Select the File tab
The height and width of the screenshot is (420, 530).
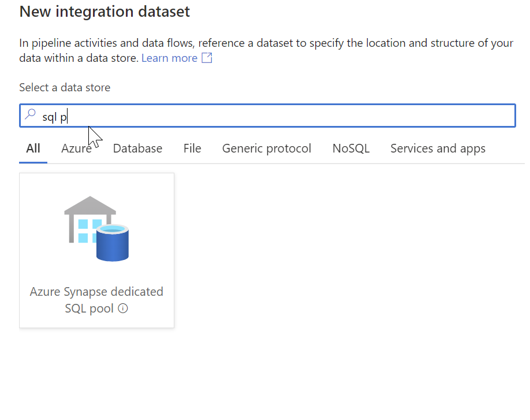pos(192,148)
